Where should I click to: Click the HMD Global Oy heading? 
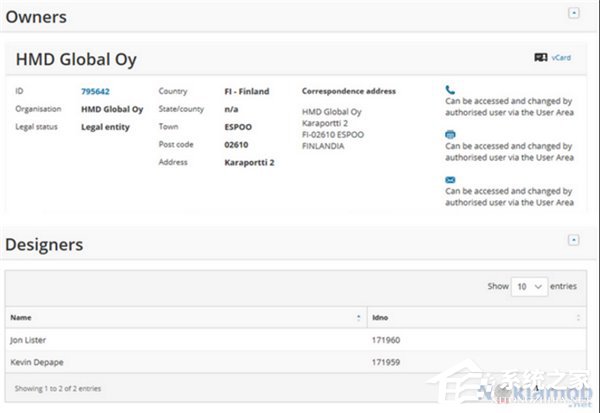[x=76, y=60]
